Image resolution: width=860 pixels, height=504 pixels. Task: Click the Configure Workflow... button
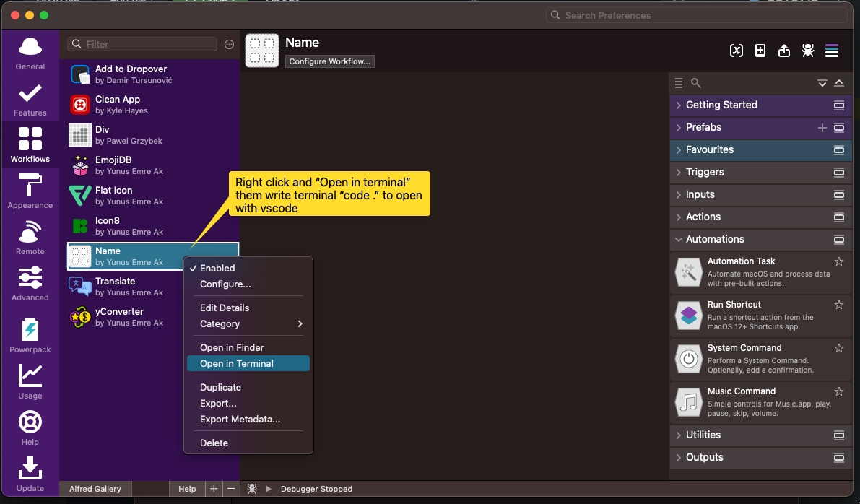coord(330,61)
